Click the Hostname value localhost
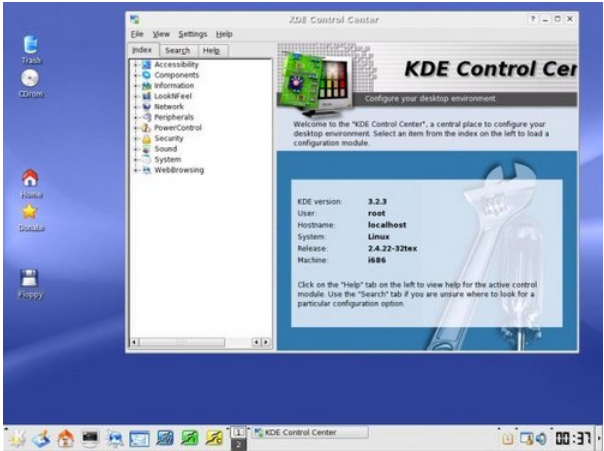Viewport: 604px width, 451px height. 387,225
